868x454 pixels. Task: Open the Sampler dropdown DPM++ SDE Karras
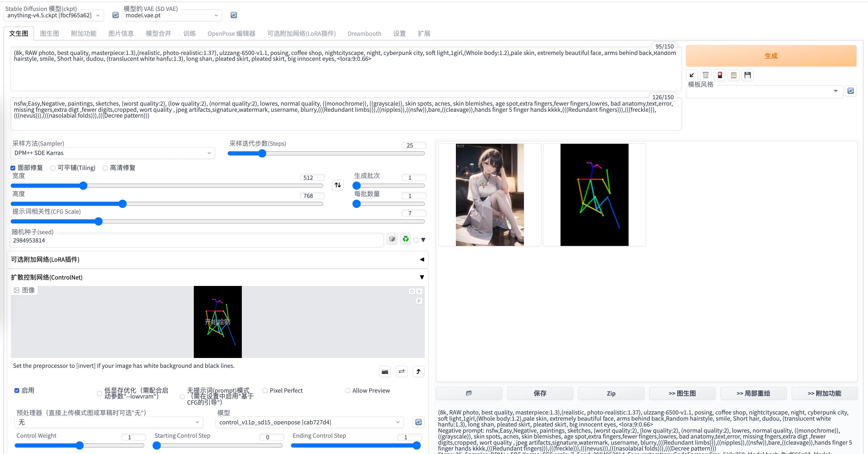point(113,153)
